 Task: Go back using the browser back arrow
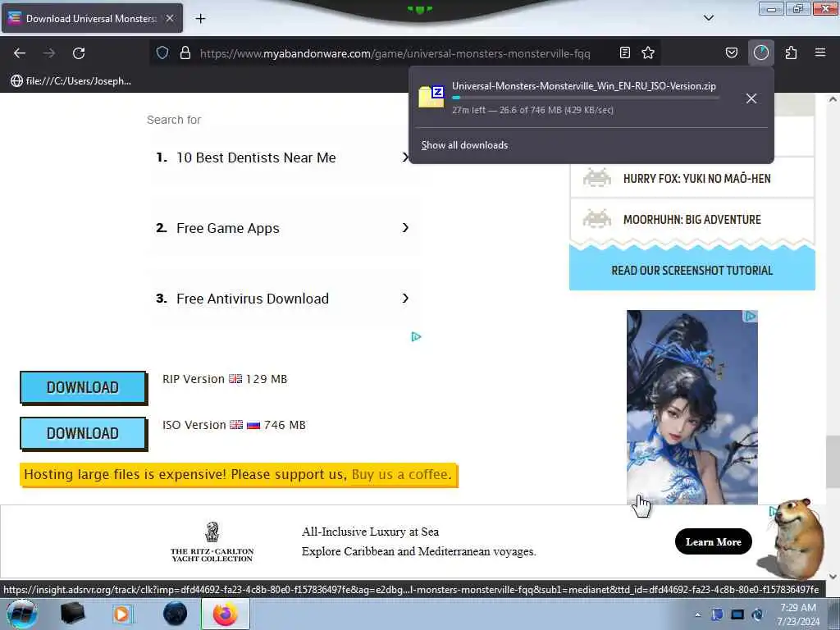pyautogui.click(x=20, y=53)
